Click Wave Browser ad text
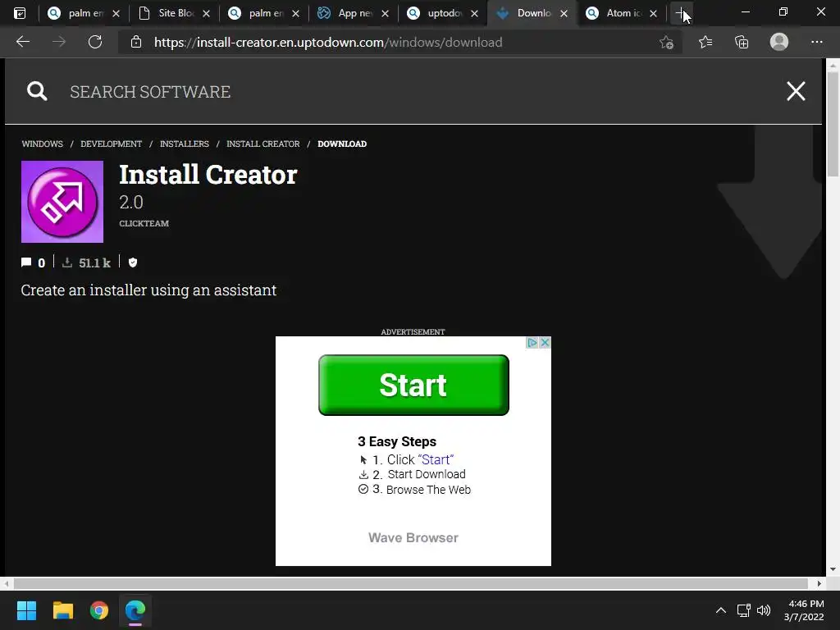Screen dimensions: 840x630 413,537
